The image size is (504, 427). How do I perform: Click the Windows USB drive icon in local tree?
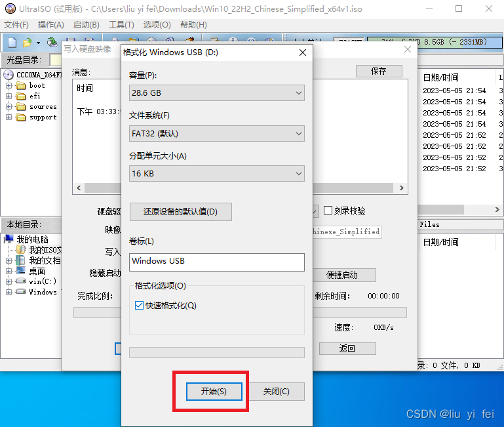tap(21, 291)
